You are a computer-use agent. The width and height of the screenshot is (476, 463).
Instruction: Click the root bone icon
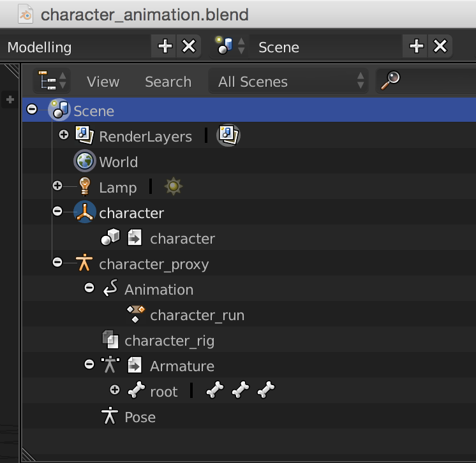135,391
